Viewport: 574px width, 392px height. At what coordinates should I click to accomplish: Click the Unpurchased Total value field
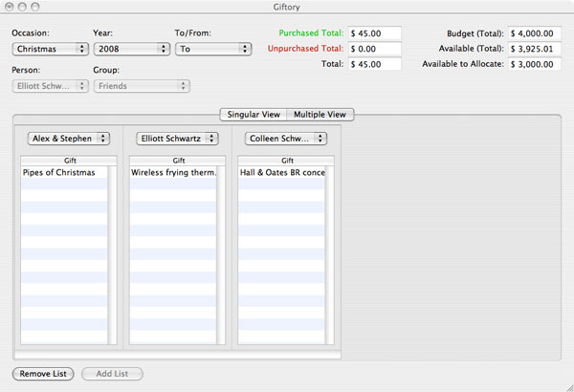[375, 49]
